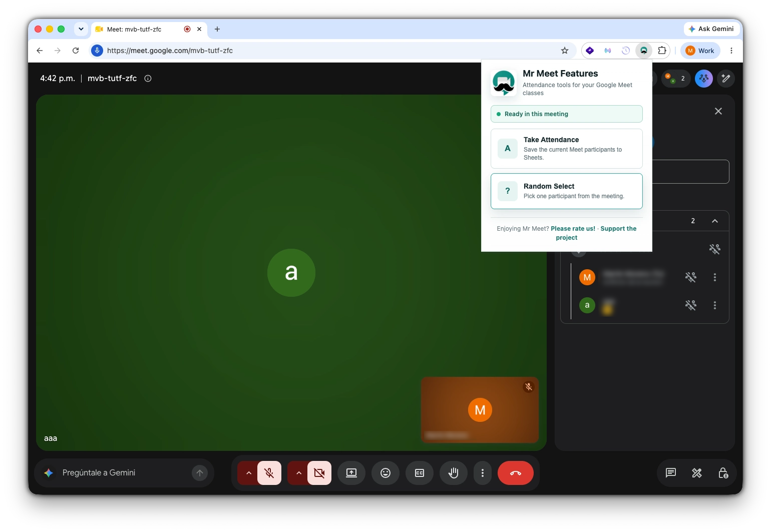The image size is (771, 532).
Task: Click the present screen icon
Action: pyautogui.click(x=351, y=473)
